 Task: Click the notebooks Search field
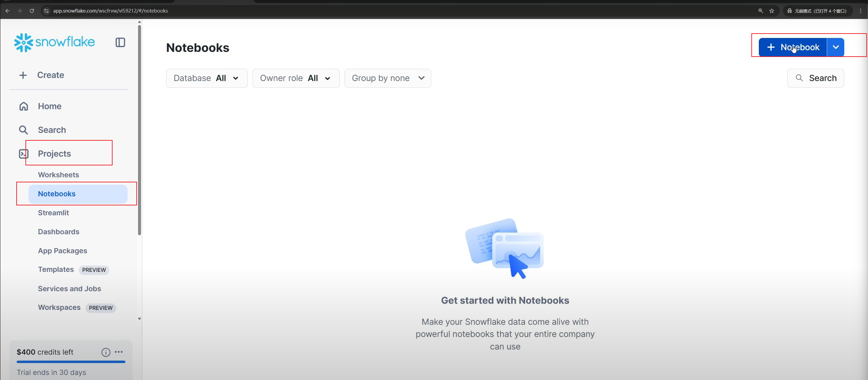(815, 78)
